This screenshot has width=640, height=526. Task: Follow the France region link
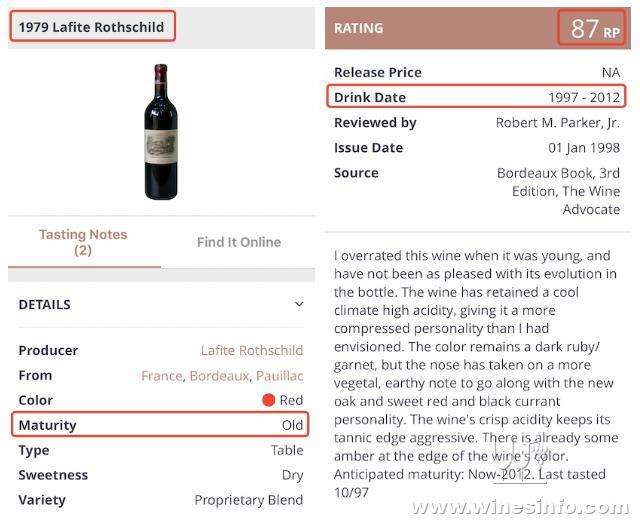point(162,375)
